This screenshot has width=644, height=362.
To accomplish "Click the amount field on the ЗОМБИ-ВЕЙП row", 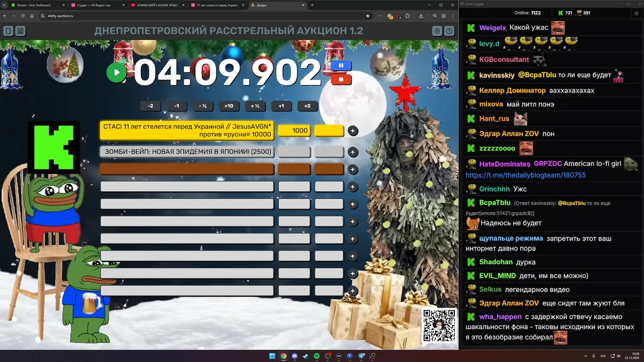I will [x=294, y=152].
